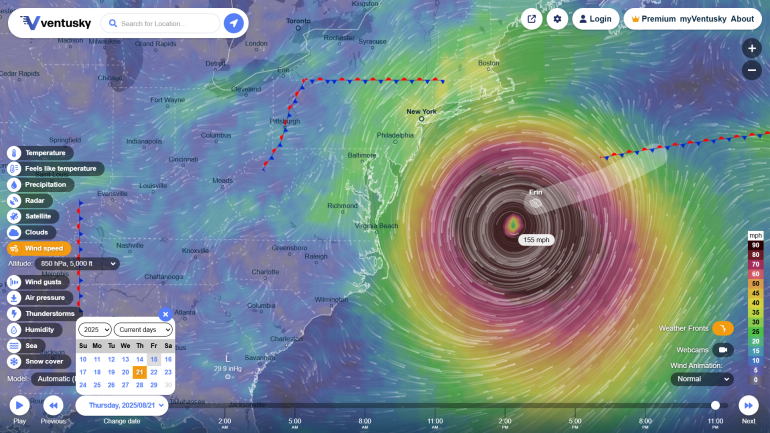Viewport: 770px width, 433px height.
Task: Toggle the Weather Fronts switch
Action: (x=722, y=328)
